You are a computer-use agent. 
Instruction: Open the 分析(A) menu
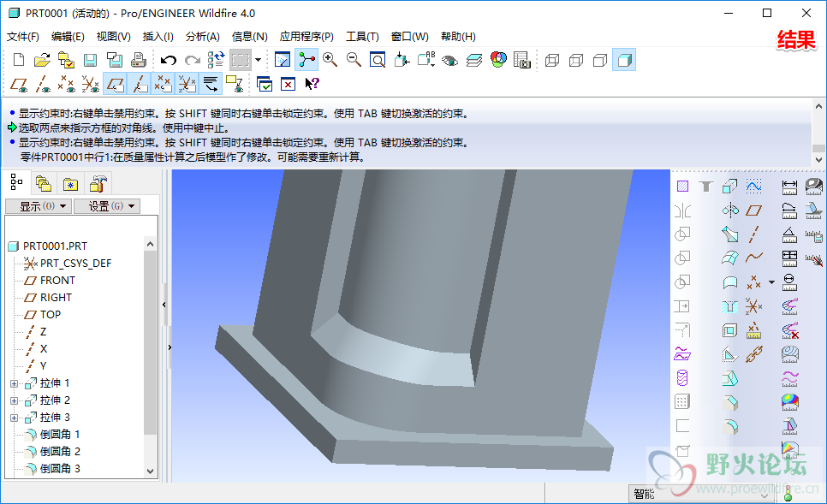pos(203,37)
